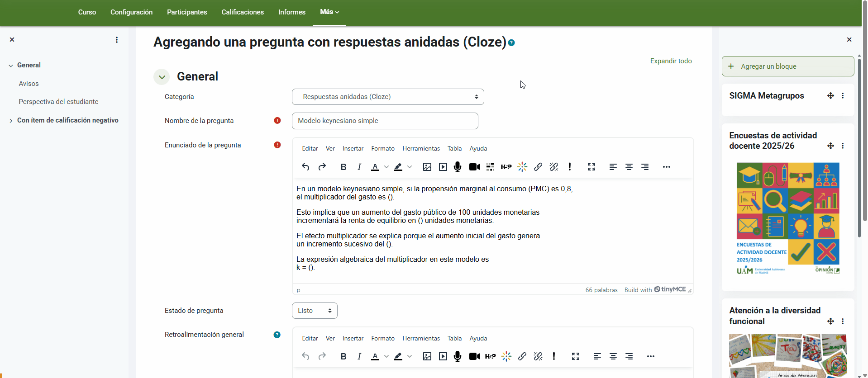Move the SIGMA Metagrupos block
Viewport: 868px width, 378px height.
830,95
